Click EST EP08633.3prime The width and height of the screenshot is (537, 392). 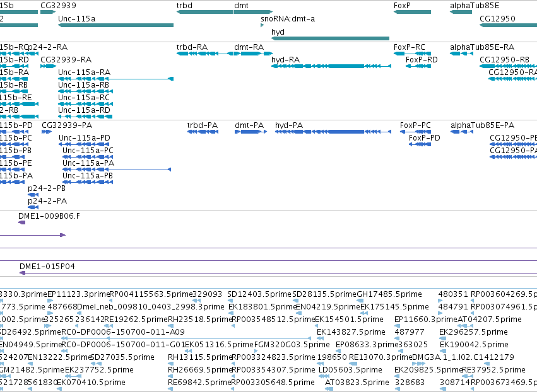click(367, 345)
